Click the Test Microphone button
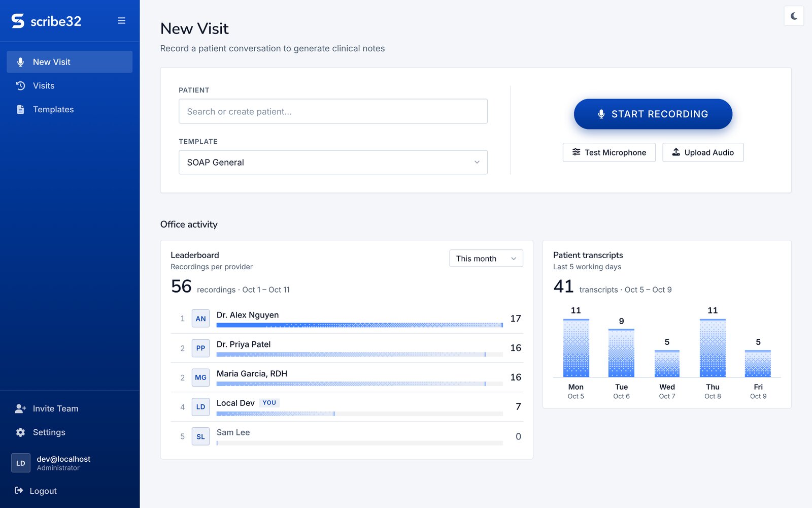The height and width of the screenshot is (508, 812). pyautogui.click(x=609, y=152)
